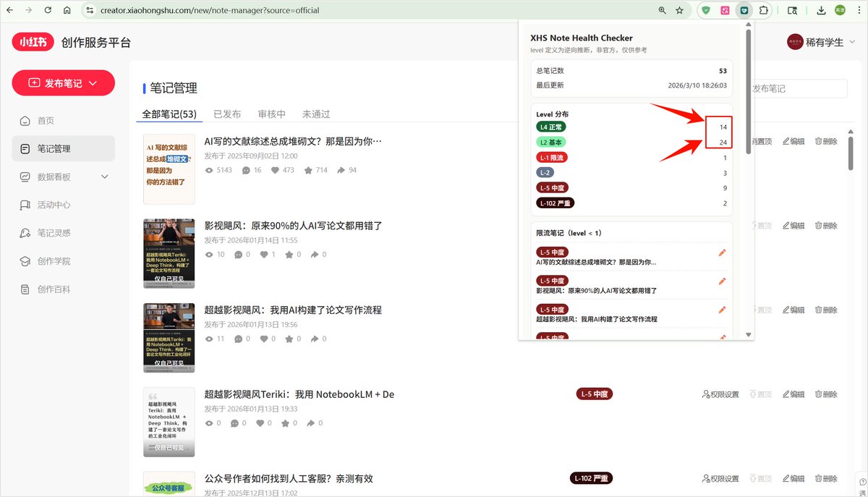Delete the 'NotebookLM + De' note

coord(826,394)
